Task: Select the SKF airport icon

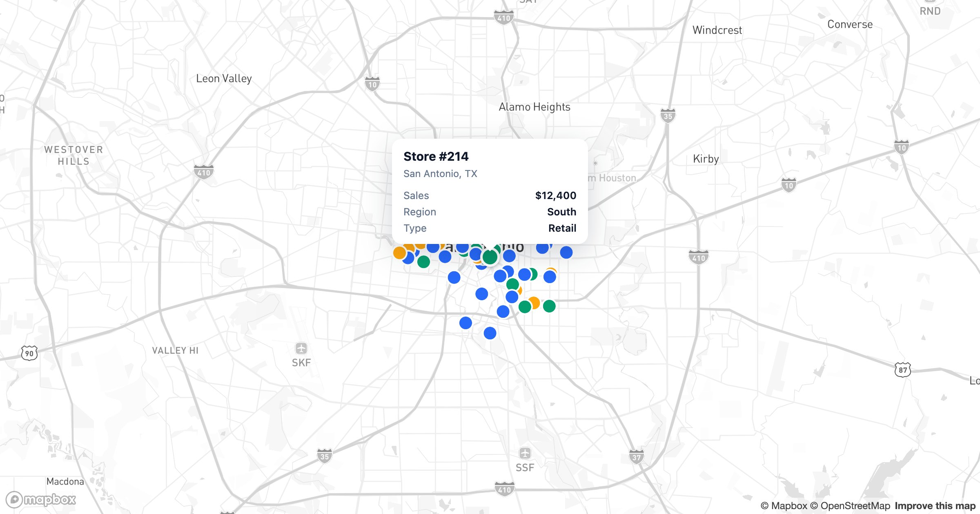Action: pos(301,349)
